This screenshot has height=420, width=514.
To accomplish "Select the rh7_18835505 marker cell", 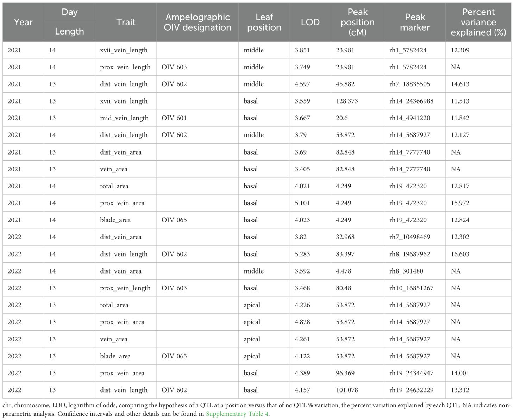I will pos(409,84).
